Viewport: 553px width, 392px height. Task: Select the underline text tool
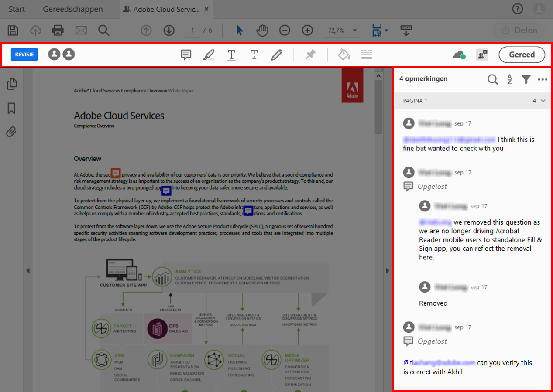point(231,55)
